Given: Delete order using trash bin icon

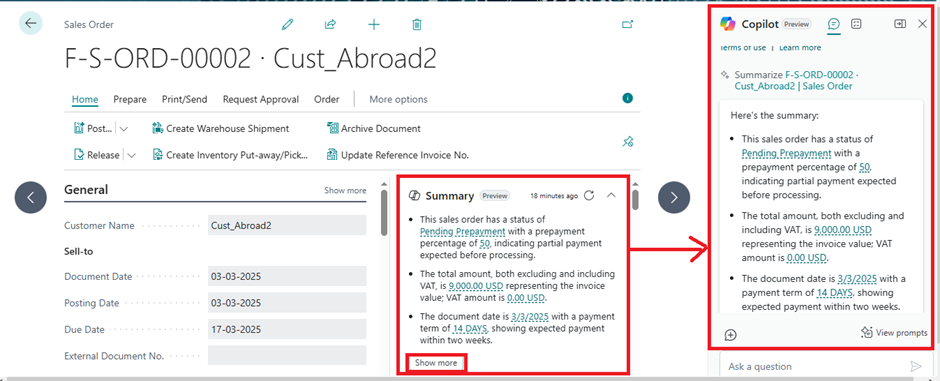Looking at the screenshot, I should tap(417, 25).
